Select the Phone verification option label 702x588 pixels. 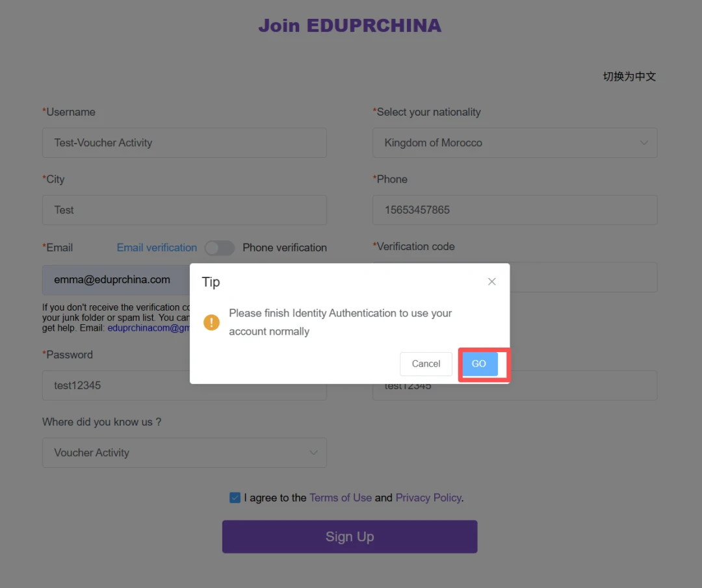click(285, 248)
